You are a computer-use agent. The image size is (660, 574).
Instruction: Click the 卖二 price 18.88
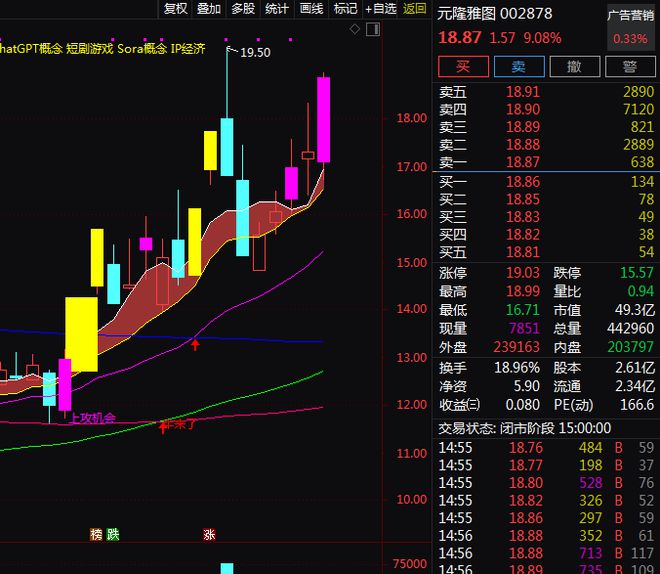point(523,145)
